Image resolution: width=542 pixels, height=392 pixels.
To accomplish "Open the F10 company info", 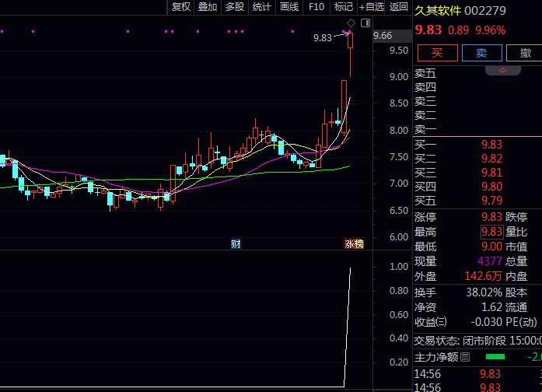I will (316, 7).
